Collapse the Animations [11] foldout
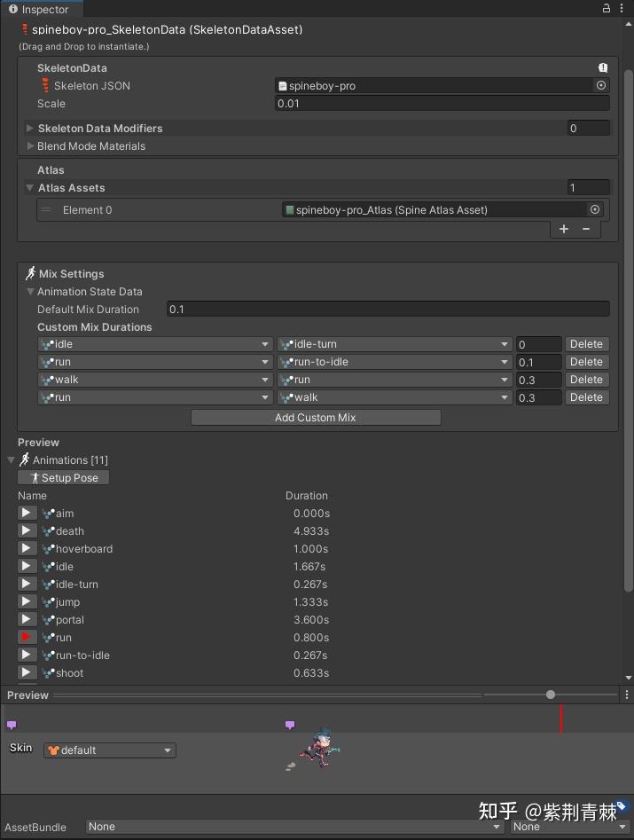Screen dimensions: 634x840 12,460
